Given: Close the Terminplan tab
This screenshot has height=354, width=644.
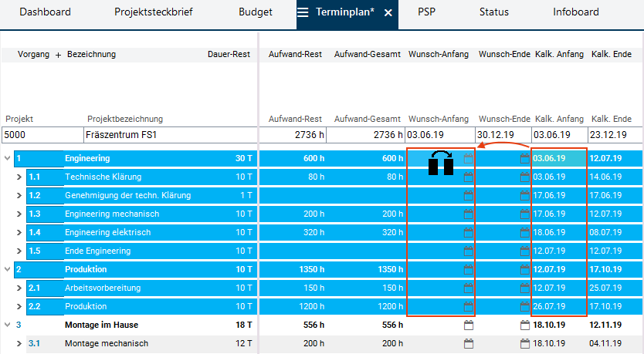Looking at the screenshot, I should point(388,13).
